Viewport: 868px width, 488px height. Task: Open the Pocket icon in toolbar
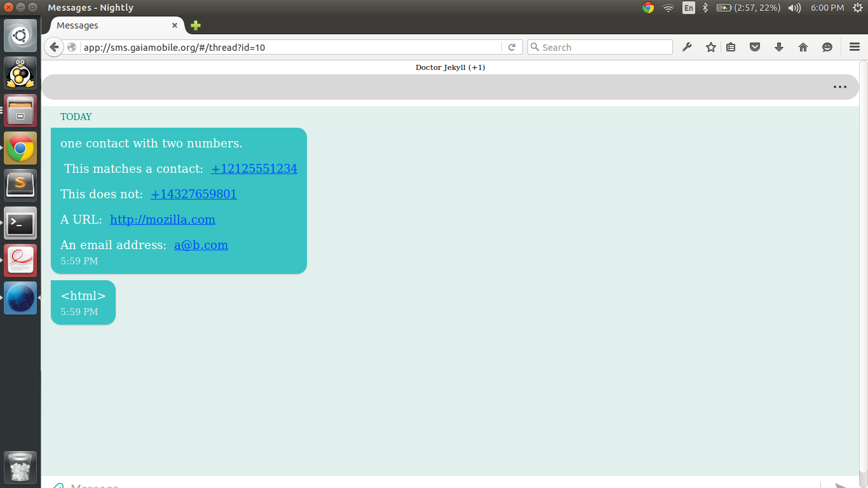(755, 47)
